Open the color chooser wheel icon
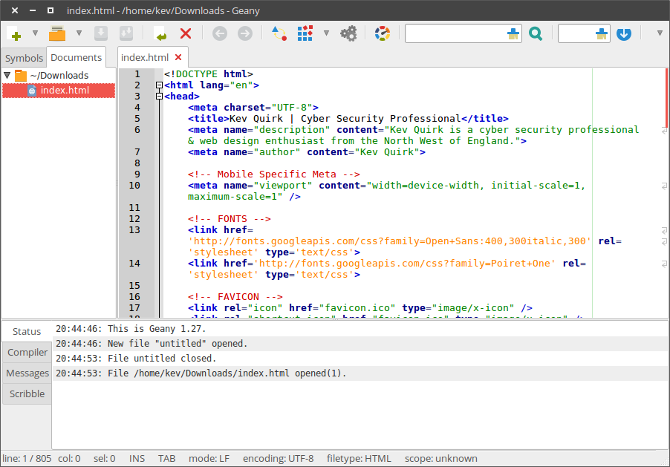 pyautogui.click(x=382, y=33)
